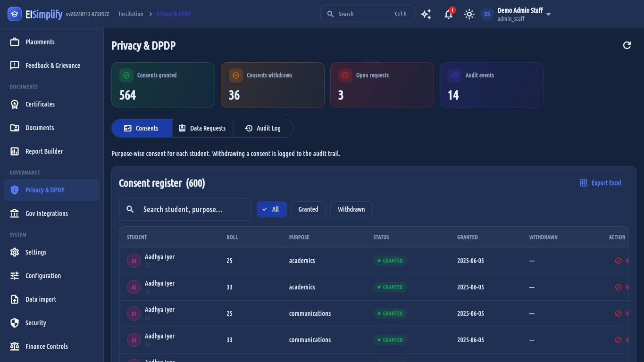The width and height of the screenshot is (644, 362).
Task: Open the Consents withdrawn 36 card
Action: point(273,85)
